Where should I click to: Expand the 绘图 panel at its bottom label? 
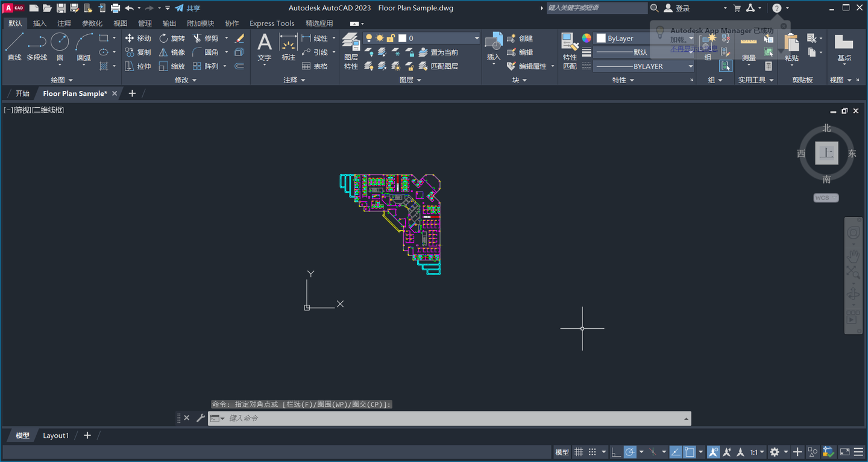click(61, 80)
